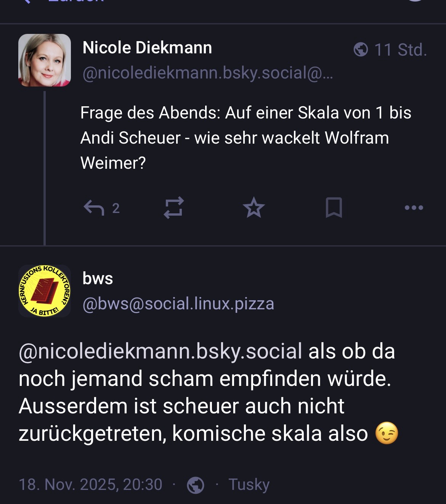Open the three-dot more options menu
Image resolution: width=446 pixels, height=504 pixels.
414,208
